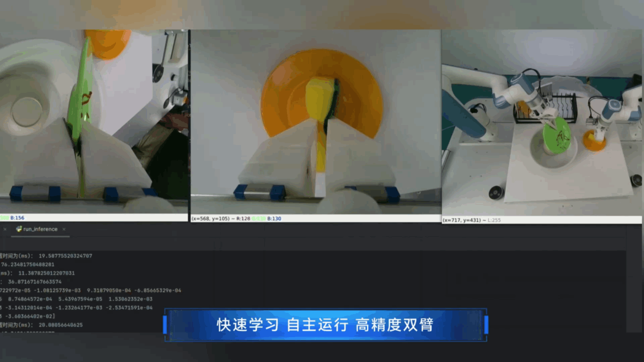The width and height of the screenshot is (644, 362).
Task: Click the green plate in the overhead view
Action: coord(558,136)
